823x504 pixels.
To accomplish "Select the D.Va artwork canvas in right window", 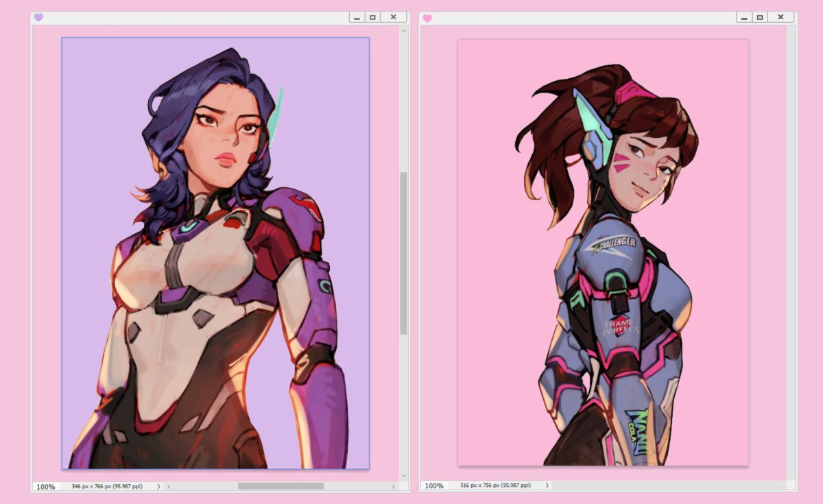I will pyautogui.click(x=604, y=252).
